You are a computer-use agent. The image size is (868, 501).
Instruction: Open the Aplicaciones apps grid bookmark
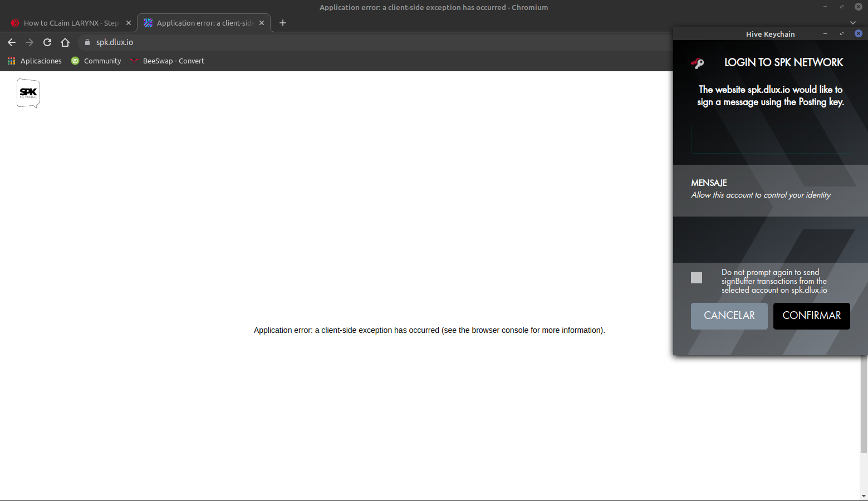[35, 61]
